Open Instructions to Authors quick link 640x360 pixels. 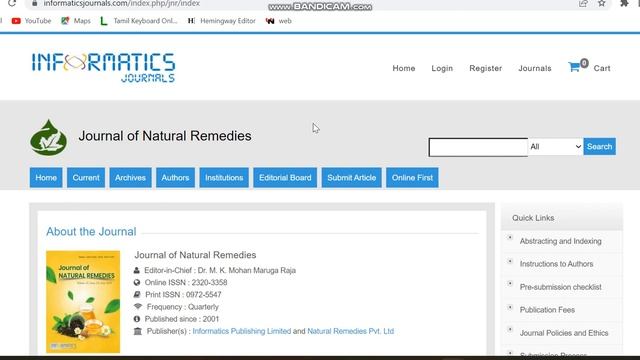556,264
